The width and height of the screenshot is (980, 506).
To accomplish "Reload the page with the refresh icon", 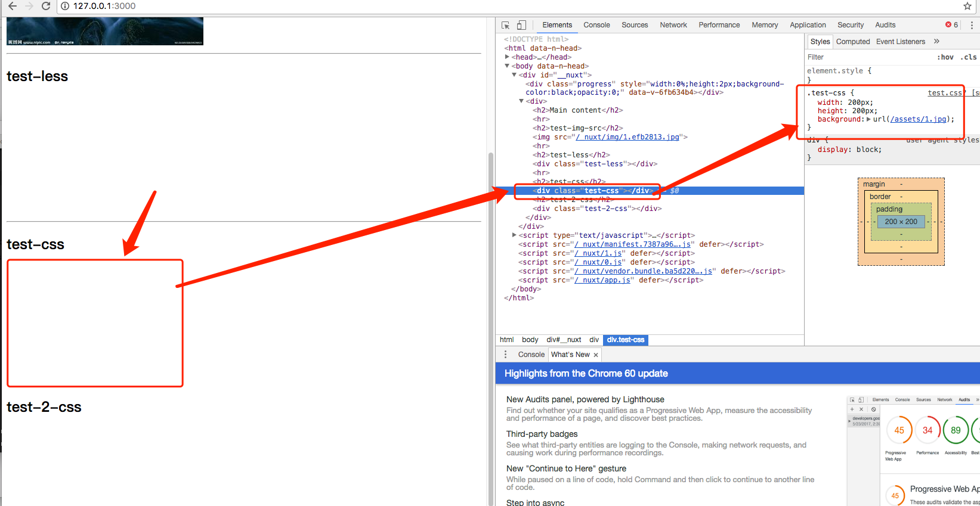I will pyautogui.click(x=45, y=6).
